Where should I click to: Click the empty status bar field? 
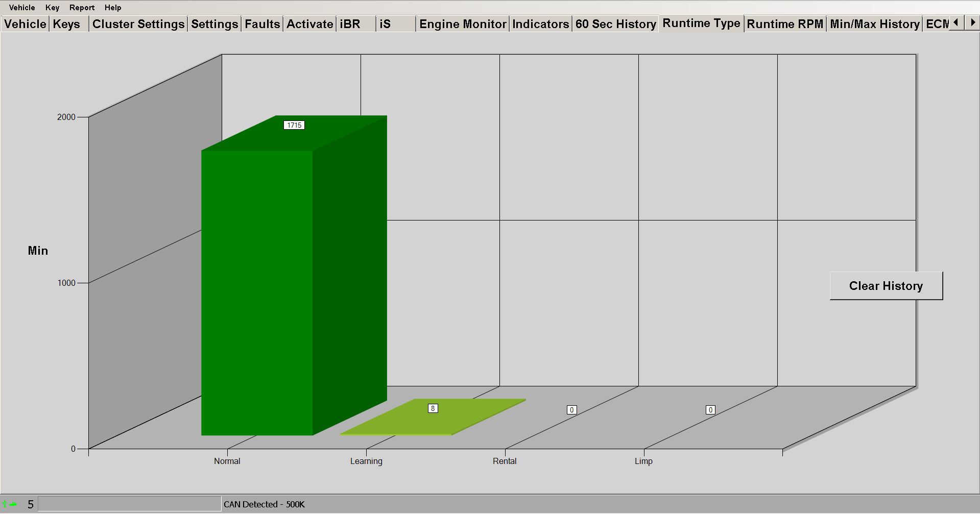[130, 504]
